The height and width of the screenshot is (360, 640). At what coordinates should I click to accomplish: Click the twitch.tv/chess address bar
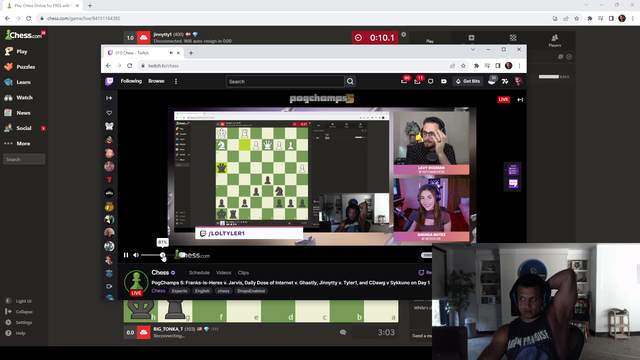click(294, 66)
